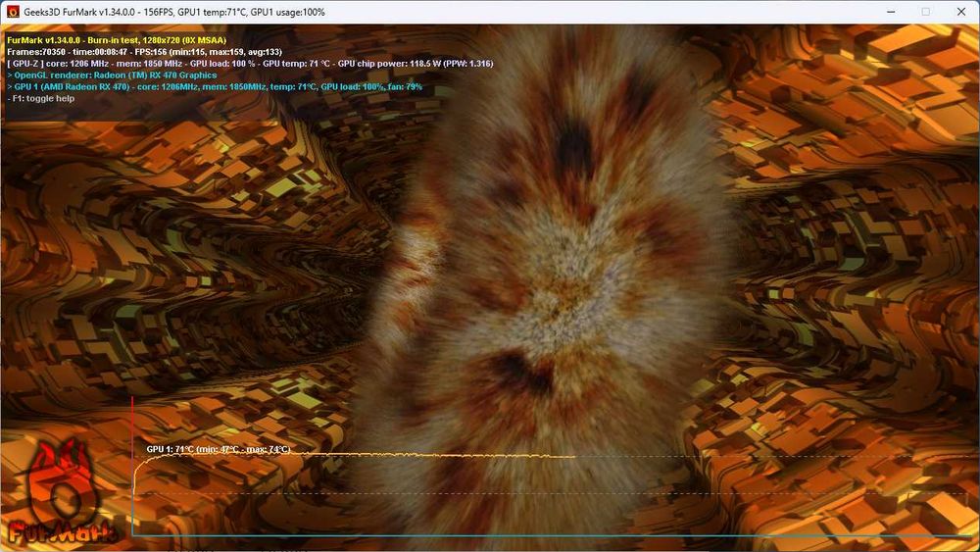Screen dimensions: 980x552
Task: Click the 'OpenGL renderer: Radeon (TM) RX 470' line
Action: coord(112,75)
